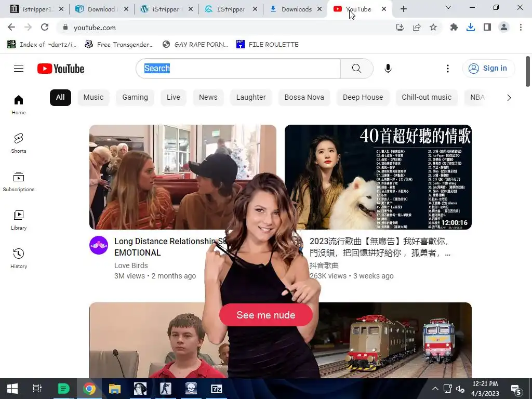
Task: Go to Home in the sidebar
Action: 19,105
